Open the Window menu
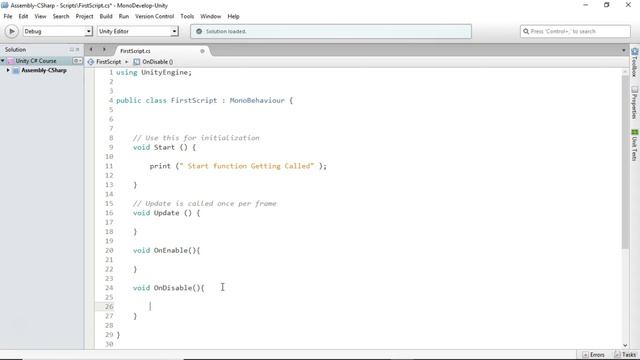640x360 pixels. click(x=211, y=16)
